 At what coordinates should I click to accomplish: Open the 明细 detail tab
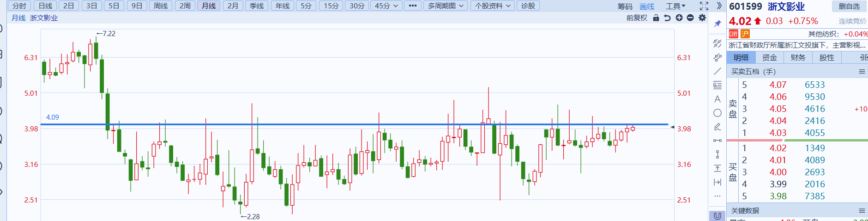pyautogui.click(x=741, y=57)
